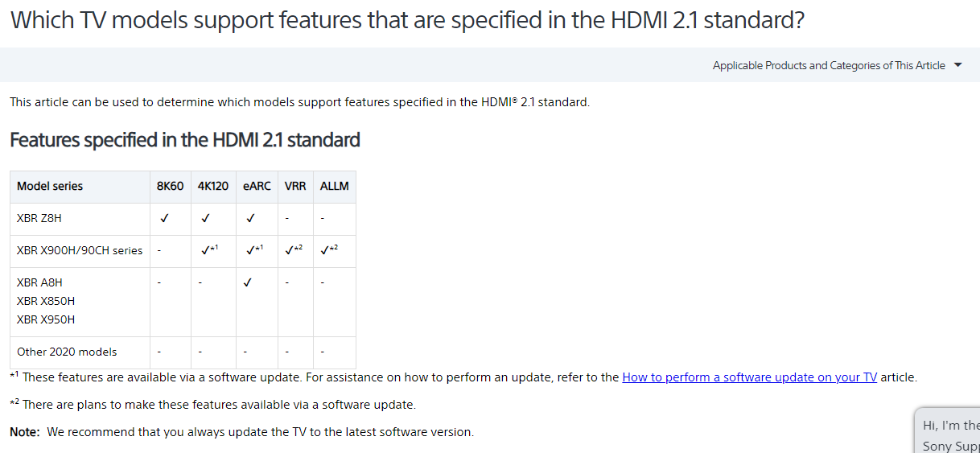980x453 pixels.
Task: Click Applicable Products and Categories of This Article text
Action: 829,65
